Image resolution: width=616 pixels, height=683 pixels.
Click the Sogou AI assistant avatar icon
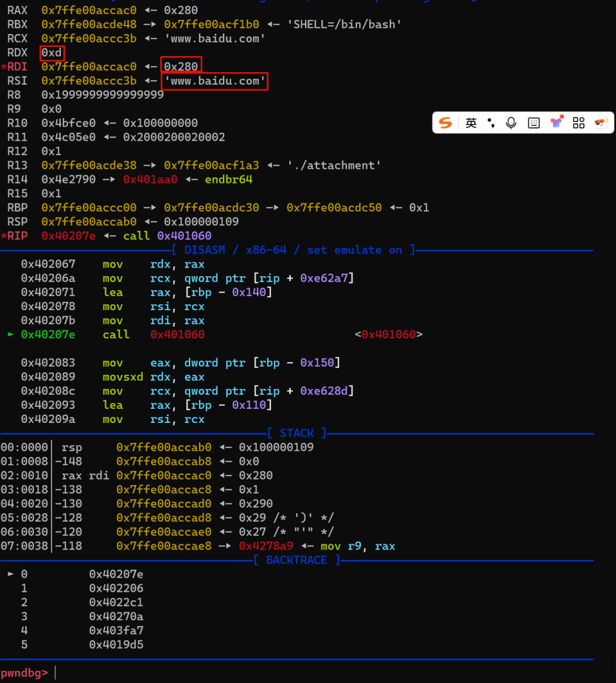tap(601, 123)
